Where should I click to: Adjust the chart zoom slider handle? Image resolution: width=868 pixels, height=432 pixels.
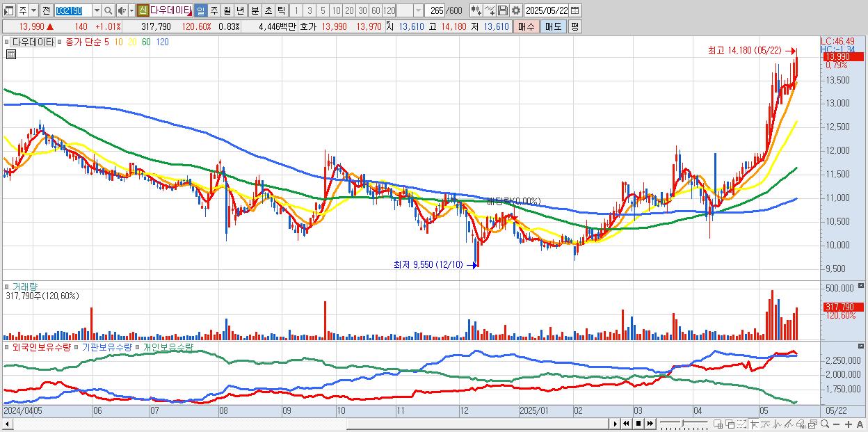point(682,423)
